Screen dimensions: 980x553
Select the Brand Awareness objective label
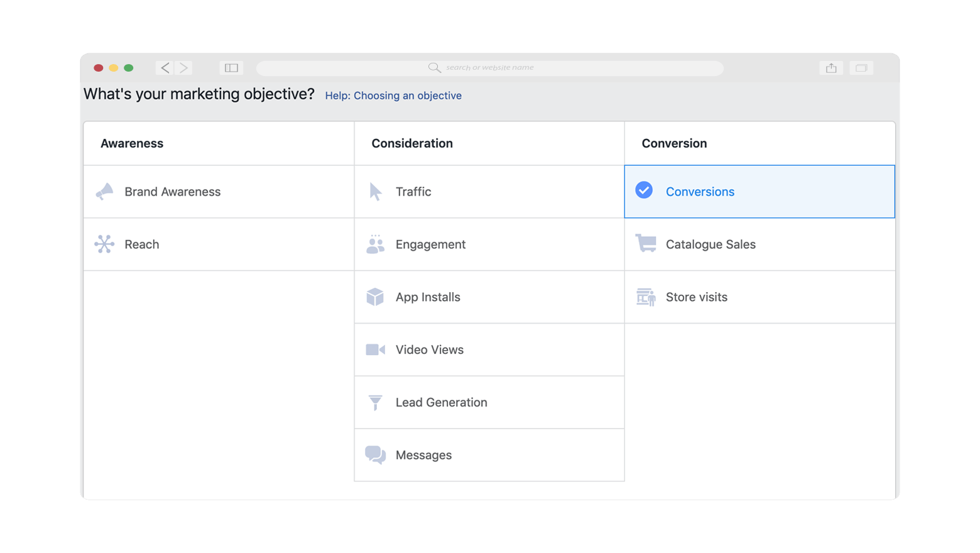[172, 192]
